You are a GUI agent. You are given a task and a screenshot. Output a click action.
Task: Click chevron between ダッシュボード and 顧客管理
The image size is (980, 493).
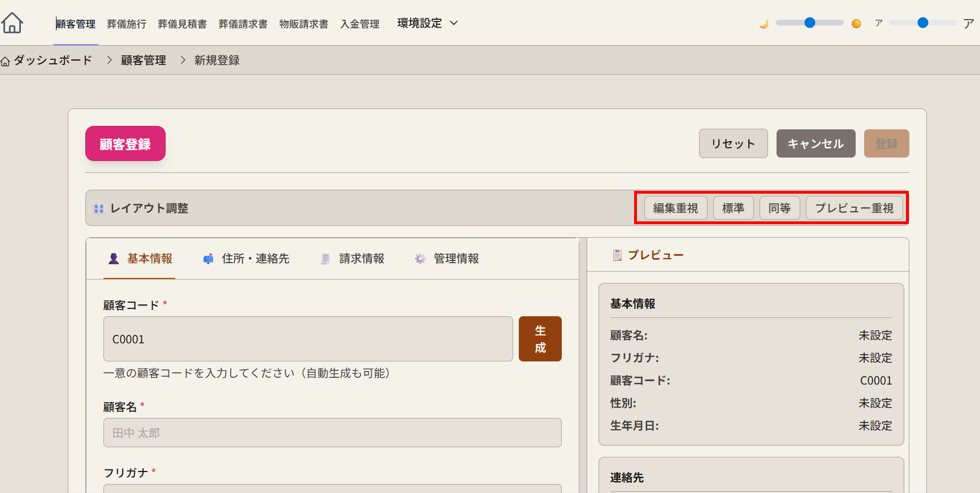point(110,60)
